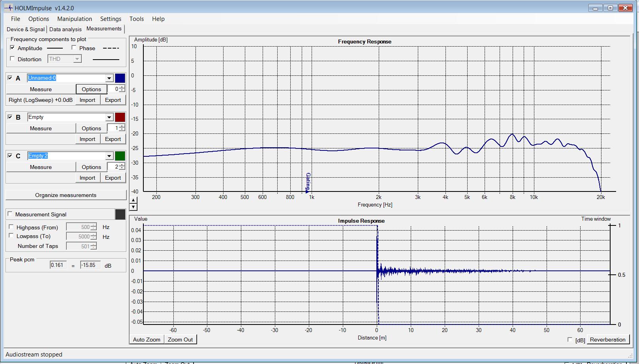The image size is (639, 364).
Task: Enable the Distortion checkbox
Action: point(13,59)
